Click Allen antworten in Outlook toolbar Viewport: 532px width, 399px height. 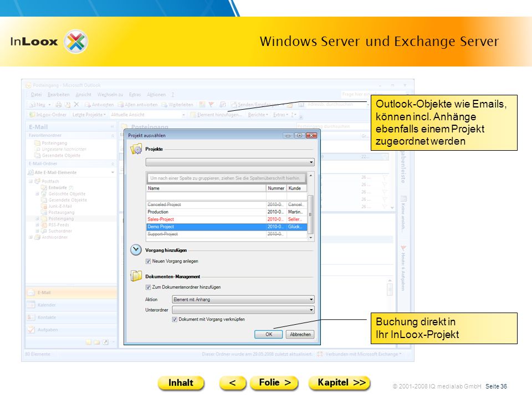(x=137, y=105)
